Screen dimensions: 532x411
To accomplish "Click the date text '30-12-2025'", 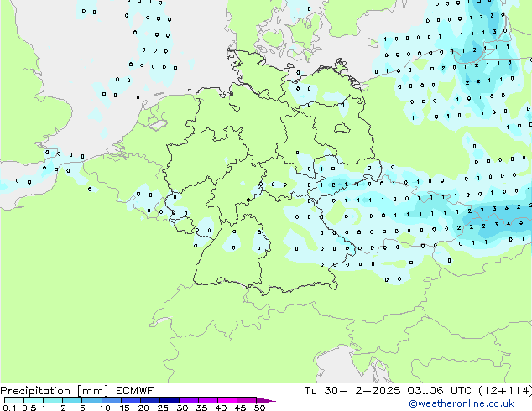I will click(x=362, y=391).
